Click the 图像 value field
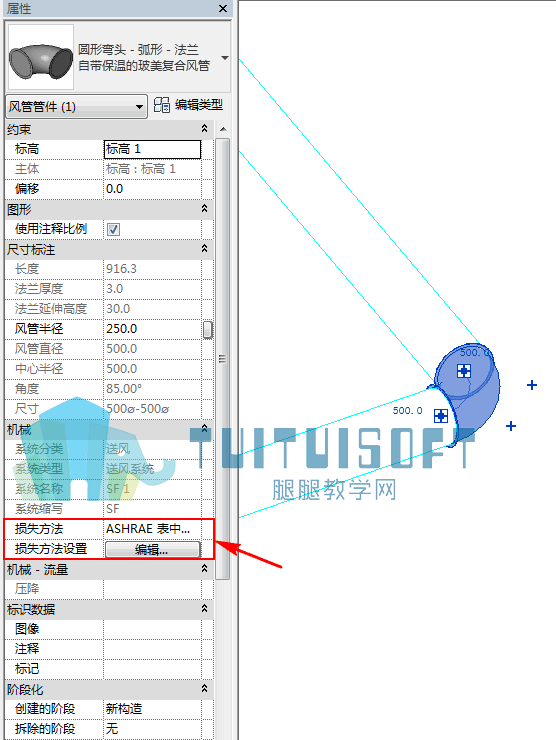 [x=152, y=629]
